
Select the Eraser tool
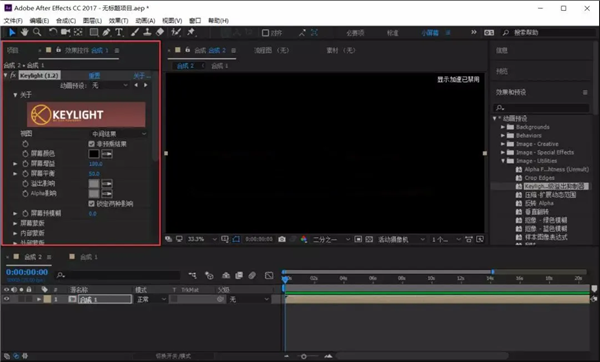click(160, 33)
